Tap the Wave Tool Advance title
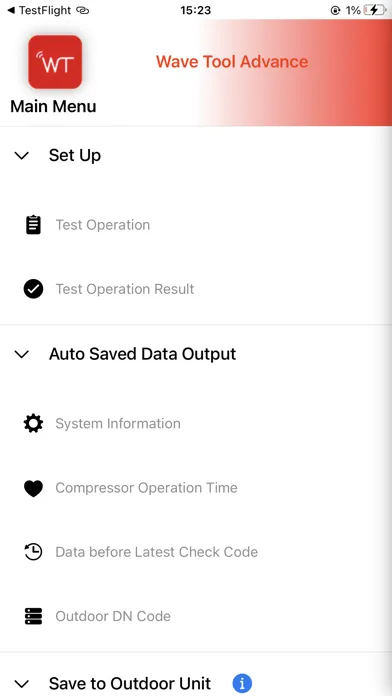The width and height of the screenshot is (392, 696). coord(232,62)
